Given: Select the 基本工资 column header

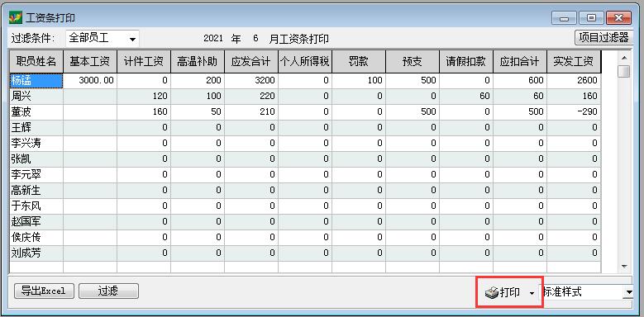Looking at the screenshot, I should click(x=90, y=62).
